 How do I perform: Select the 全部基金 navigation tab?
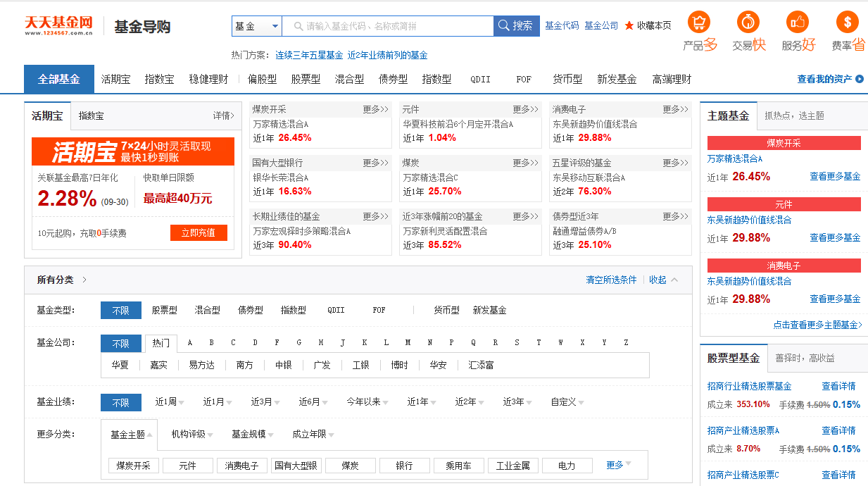[x=59, y=79]
